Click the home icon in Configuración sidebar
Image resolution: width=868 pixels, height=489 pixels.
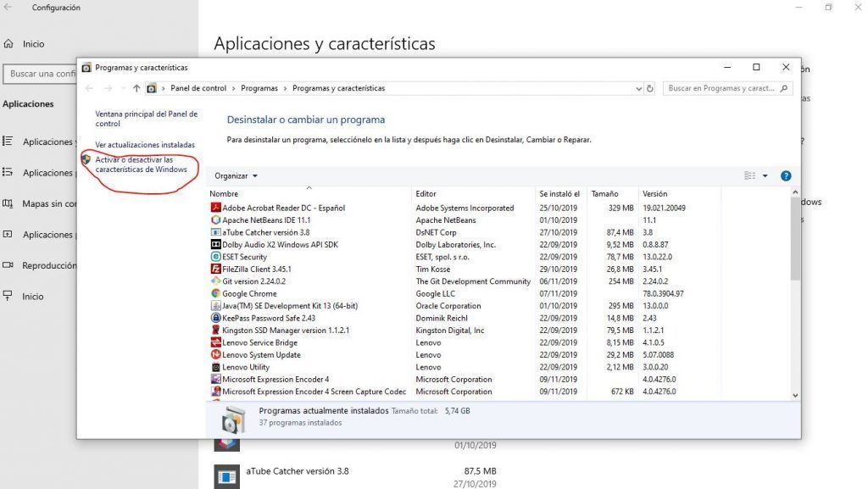point(8,44)
